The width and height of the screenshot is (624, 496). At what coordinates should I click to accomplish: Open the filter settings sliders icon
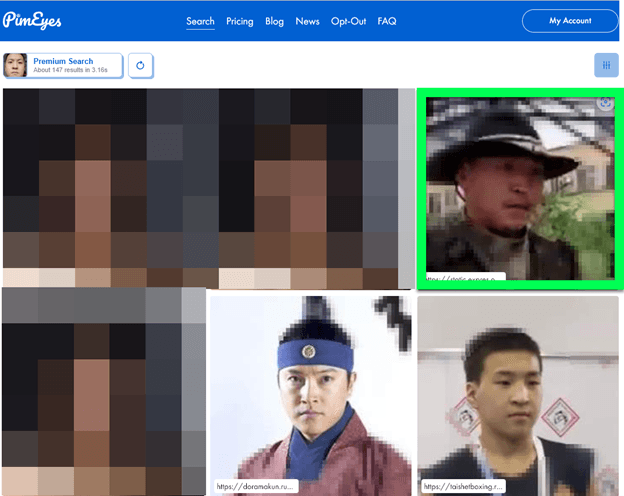[606, 66]
